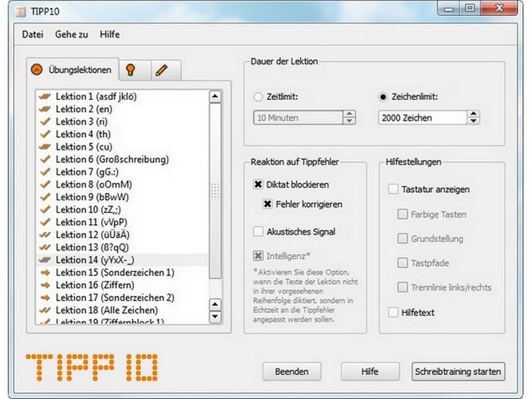Click the checkmark icon of Lektion 4

click(x=45, y=134)
